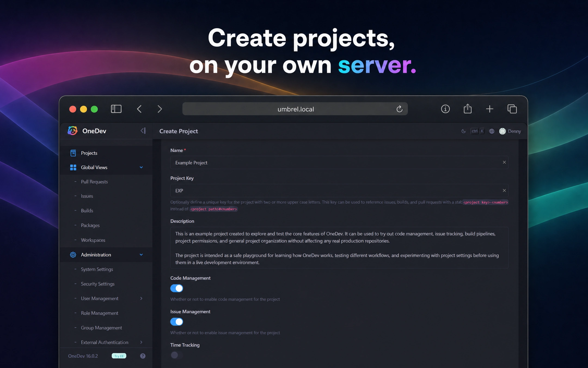Open Role Management

pos(99,313)
